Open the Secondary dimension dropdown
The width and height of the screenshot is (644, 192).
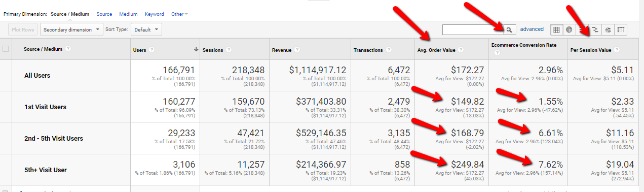coord(71,29)
